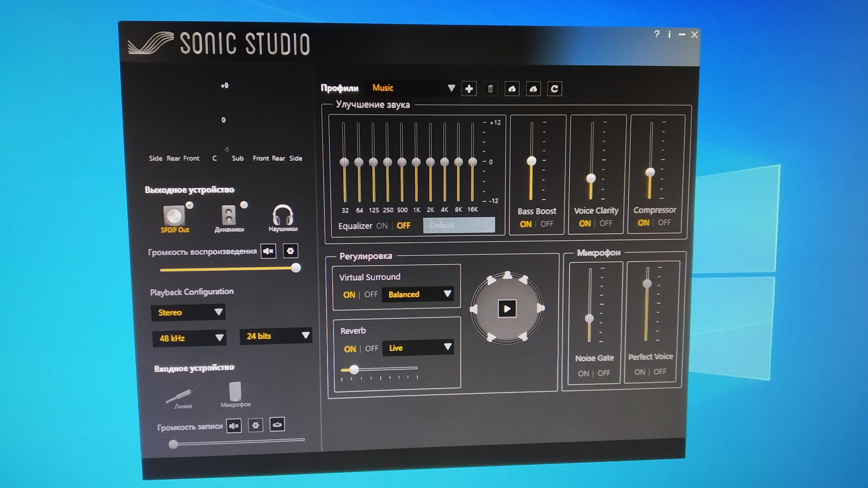Select the Микрофон input device icon
Screen dimensions: 868x488
click(235, 394)
